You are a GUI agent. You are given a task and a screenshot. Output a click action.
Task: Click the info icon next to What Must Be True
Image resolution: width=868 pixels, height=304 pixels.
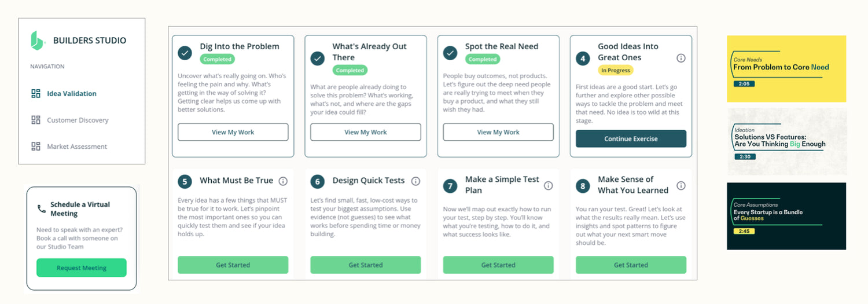coord(283,181)
